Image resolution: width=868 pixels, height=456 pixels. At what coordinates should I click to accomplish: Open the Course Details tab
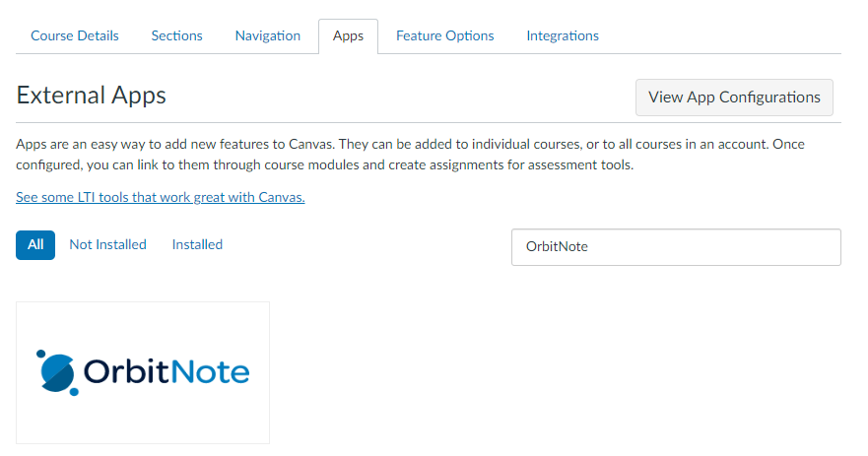[x=75, y=35]
